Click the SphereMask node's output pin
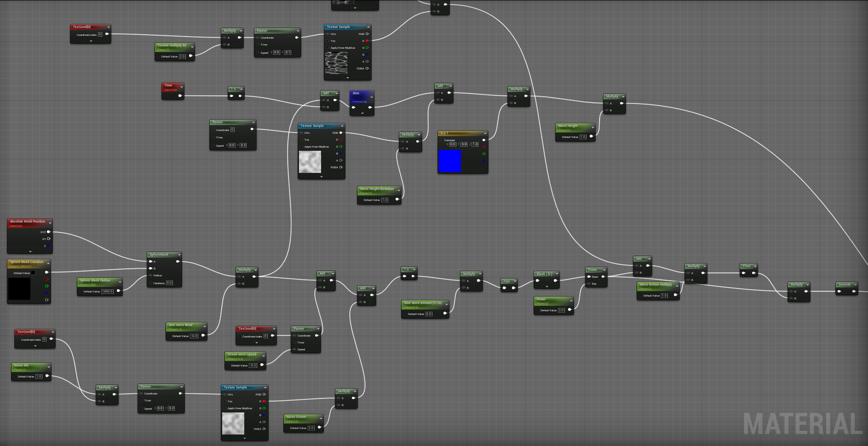This screenshot has height=446, width=868. tap(178, 261)
